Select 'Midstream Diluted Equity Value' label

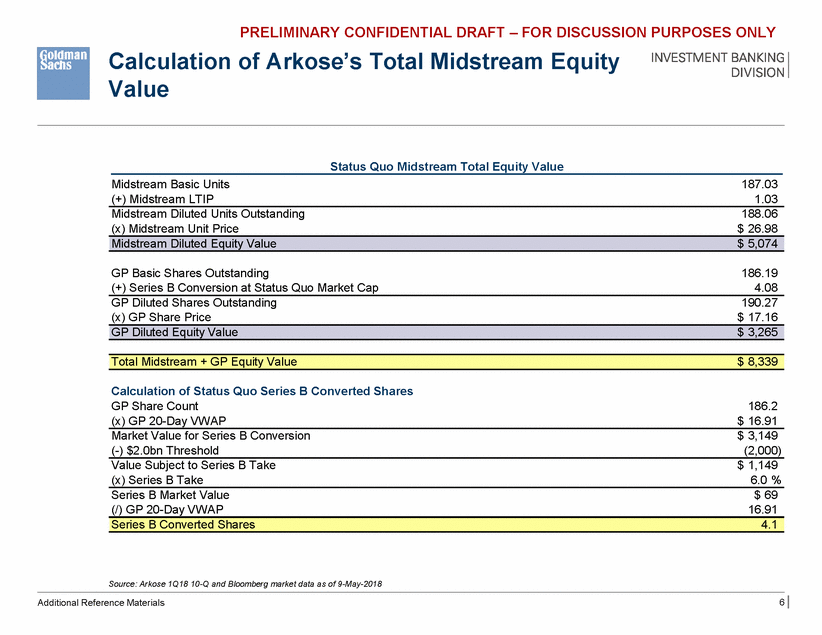click(x=193, y=243)
